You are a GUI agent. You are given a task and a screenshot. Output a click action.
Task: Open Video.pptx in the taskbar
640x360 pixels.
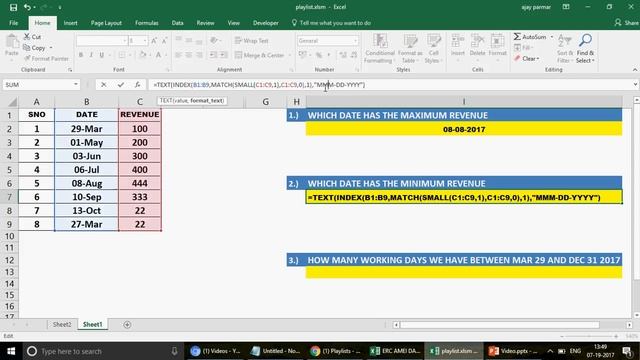coord(513,351)
